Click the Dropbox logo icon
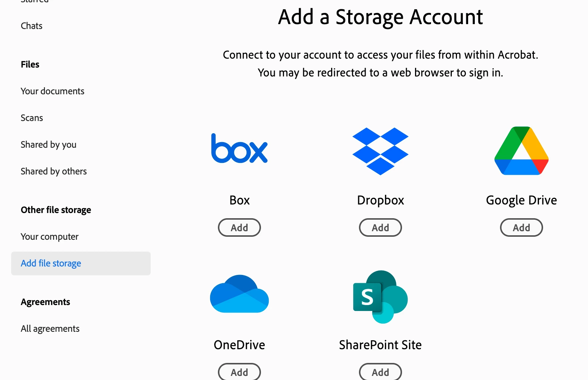588x380 pixels. tap(380, 151)
